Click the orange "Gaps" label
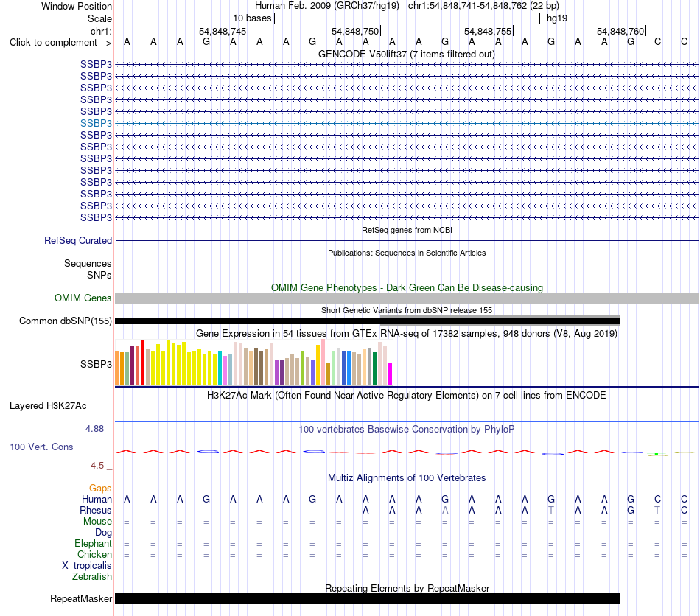Screen dimensions: 700x616 pyautogui.click(x=100, y=489)
